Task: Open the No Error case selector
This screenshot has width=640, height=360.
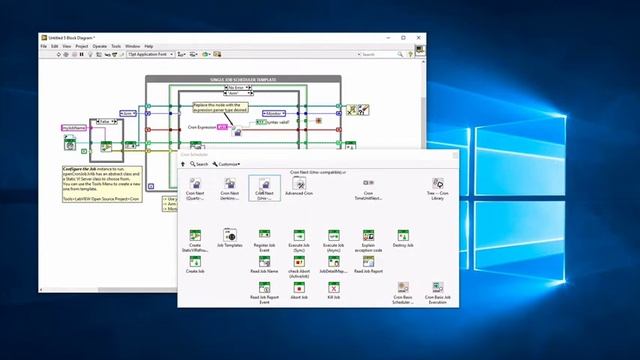Action: coord(238,88)
